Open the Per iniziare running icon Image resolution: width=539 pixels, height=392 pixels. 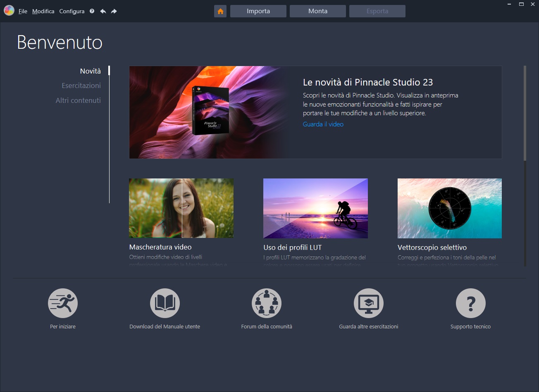[x=63, y=303]
